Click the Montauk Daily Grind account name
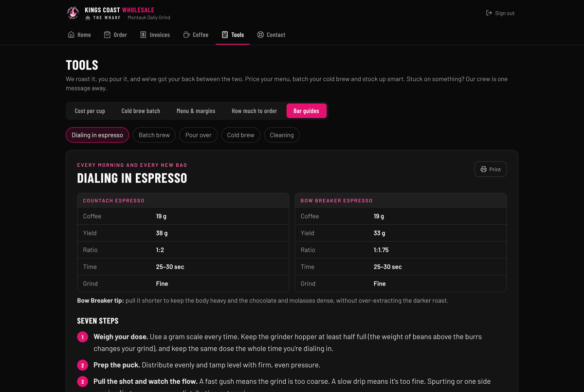The width and height of the screenshot is (584, 392). (x=149, y=18)
